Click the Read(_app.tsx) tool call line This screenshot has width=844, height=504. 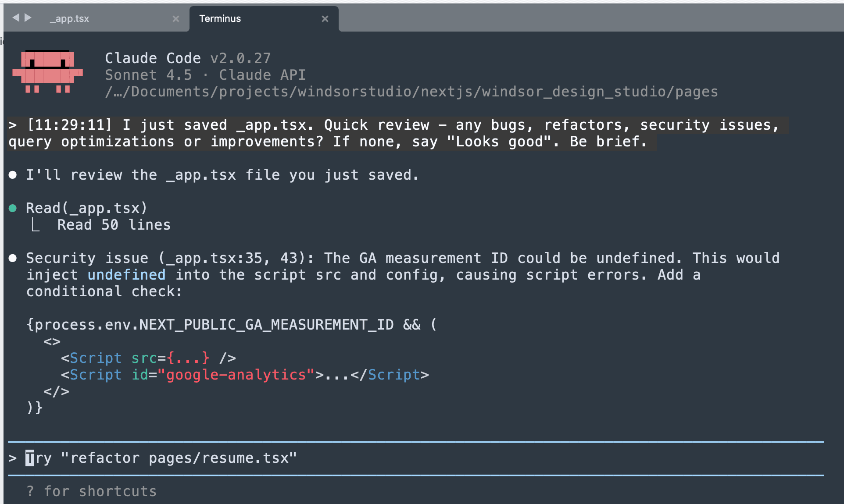86,208
